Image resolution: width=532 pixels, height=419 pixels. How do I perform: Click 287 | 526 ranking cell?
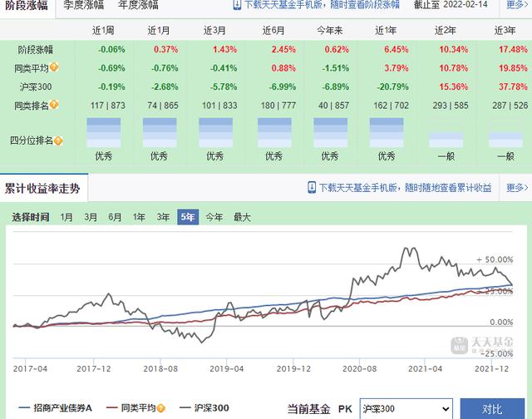coord(510,106)
